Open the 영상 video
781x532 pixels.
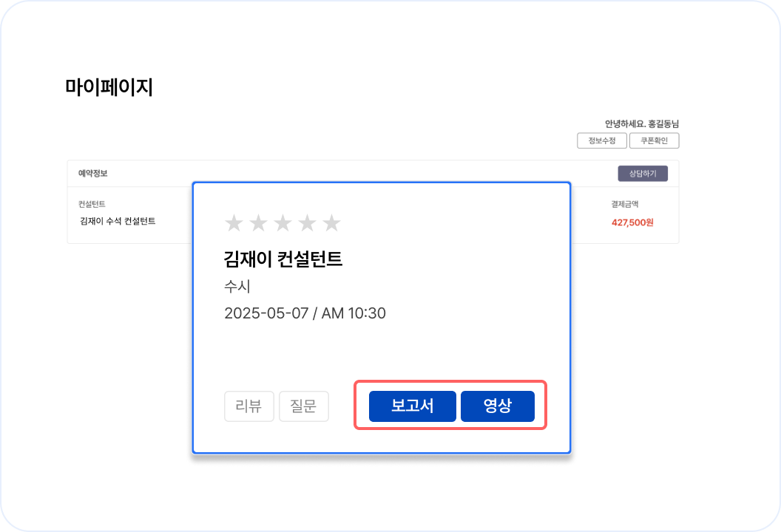pyautogui.click(x=498, y=406)
